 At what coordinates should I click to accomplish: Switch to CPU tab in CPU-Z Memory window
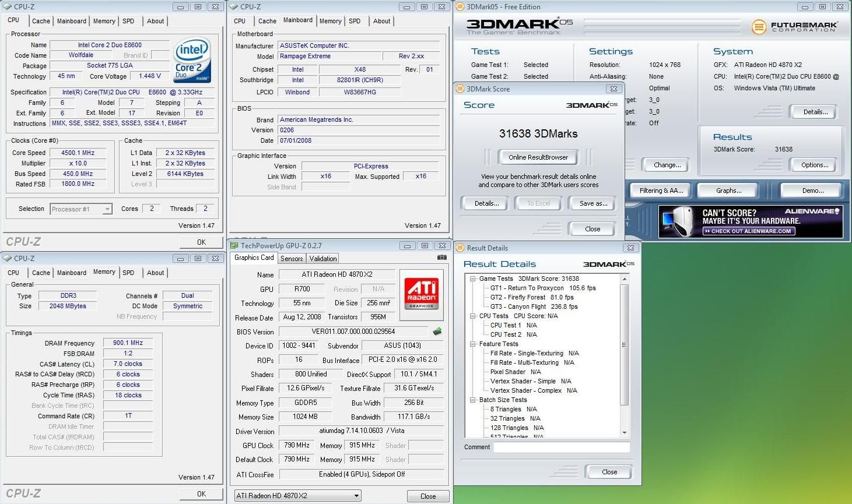click(x=13, y=273)
